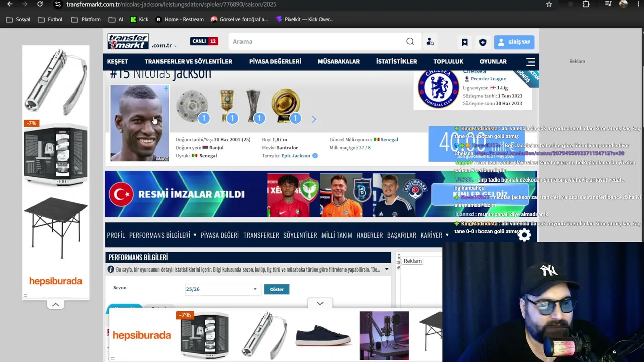Open the SÖYLENTİLER tab
Image resolution: width=644 pixels, height=362 pixels.
tap(300, 235)
